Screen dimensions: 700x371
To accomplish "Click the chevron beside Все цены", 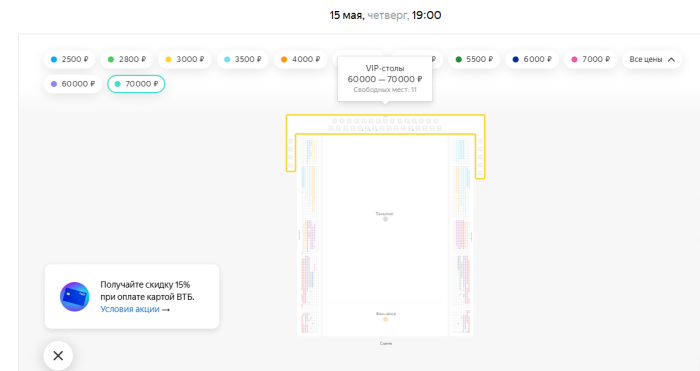I will pyautogui.click(x=671, y=59).
